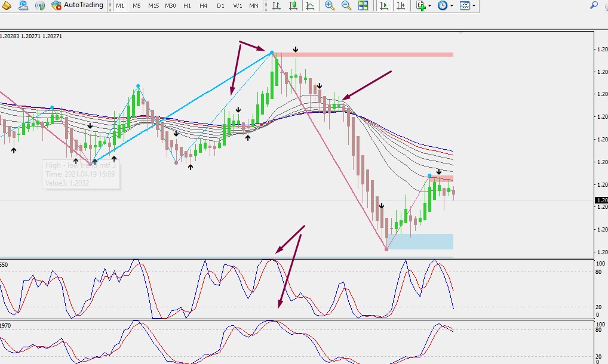Select the small pink zone near latest candles

click(442, 178)
